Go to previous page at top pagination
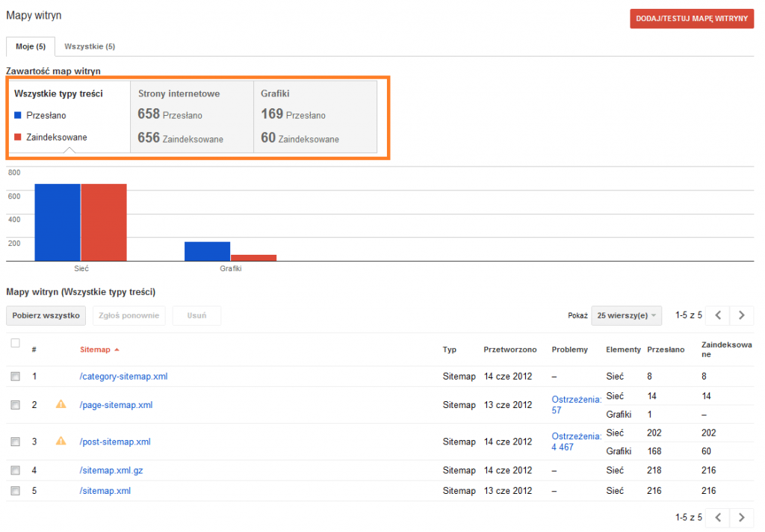765x532 pixels. point(717,315)
